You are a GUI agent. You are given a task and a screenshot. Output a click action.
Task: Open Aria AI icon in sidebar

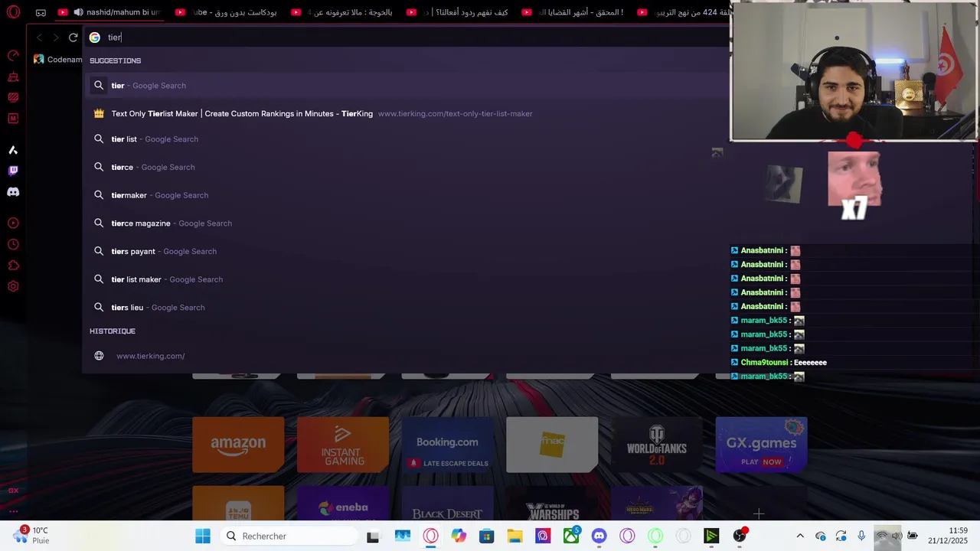point(13,150)
